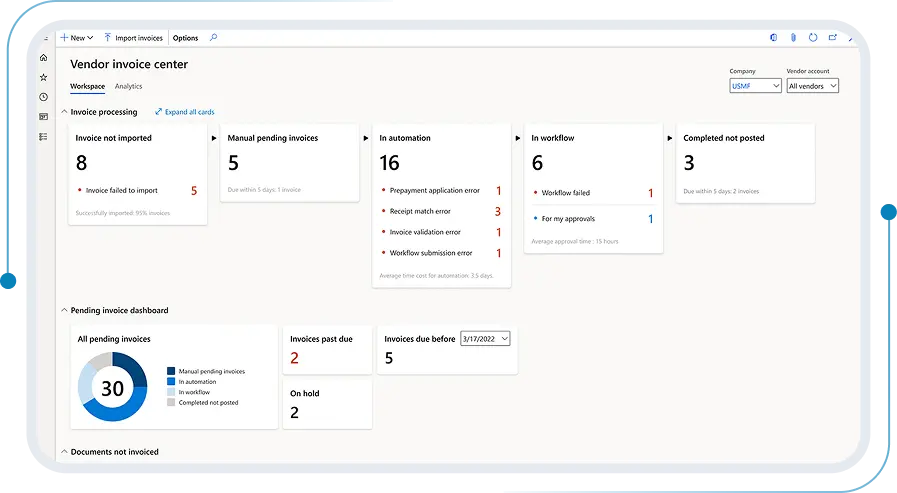This screenshot has width=897, height=493.
Task: Collapse the Pending invoice dashboard section
Action: (x=64, y=311)
